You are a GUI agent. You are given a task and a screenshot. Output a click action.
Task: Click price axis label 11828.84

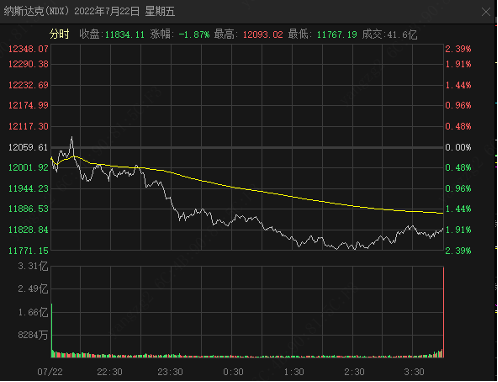tap(28, 230)
